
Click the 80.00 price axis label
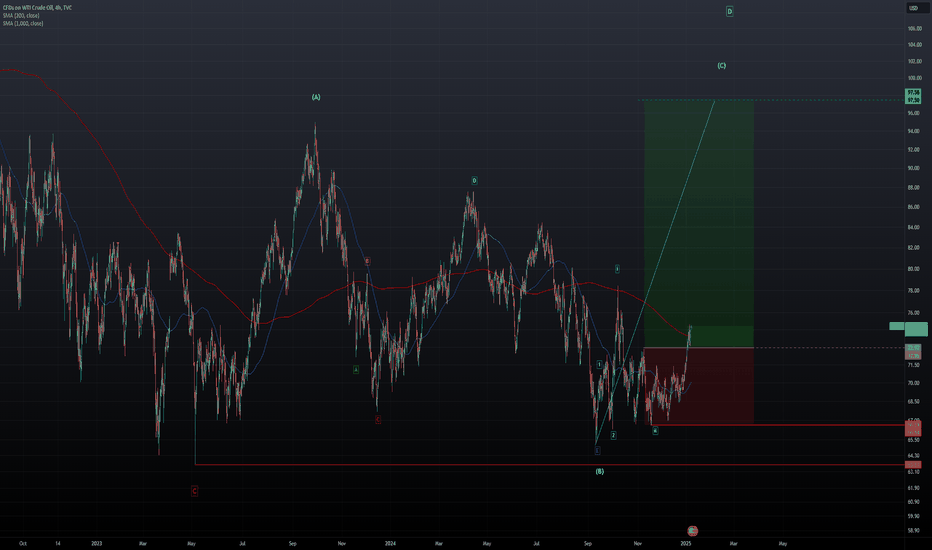[914, 269]
